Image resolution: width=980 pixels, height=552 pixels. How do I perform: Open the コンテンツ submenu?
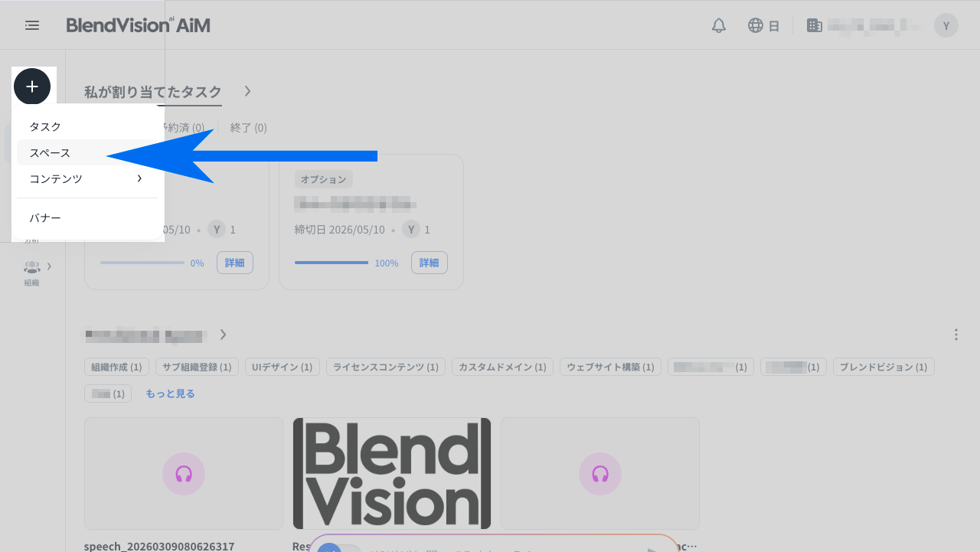[x=87, y=178]
